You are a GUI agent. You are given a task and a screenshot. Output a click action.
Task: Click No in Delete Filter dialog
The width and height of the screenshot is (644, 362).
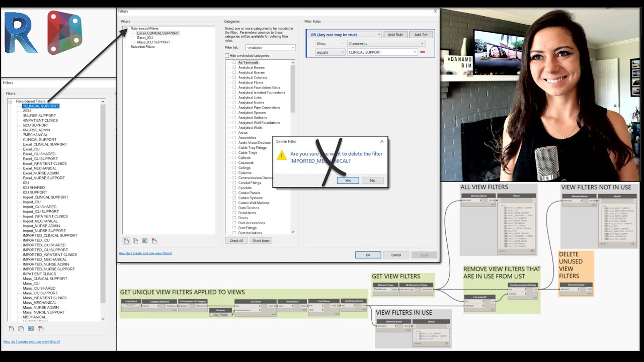(x=372, y=180)
